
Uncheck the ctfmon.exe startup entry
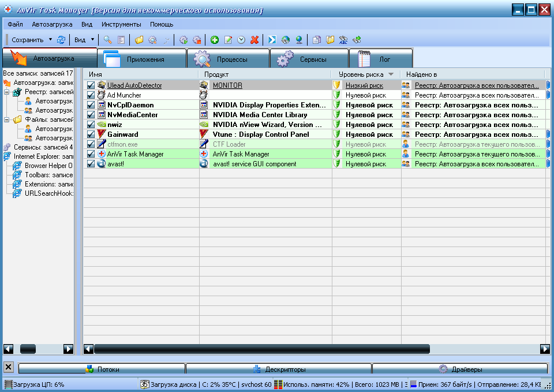click(91, 144)
